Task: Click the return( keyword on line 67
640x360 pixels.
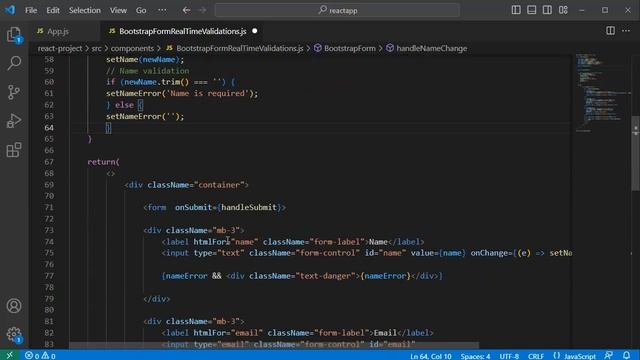Action: click(x=104, y=162)
